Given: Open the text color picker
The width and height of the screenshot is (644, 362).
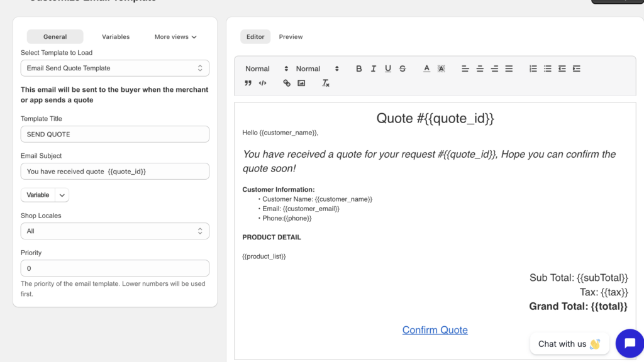Looking at the screenshot, I should (x=426, y=69).
